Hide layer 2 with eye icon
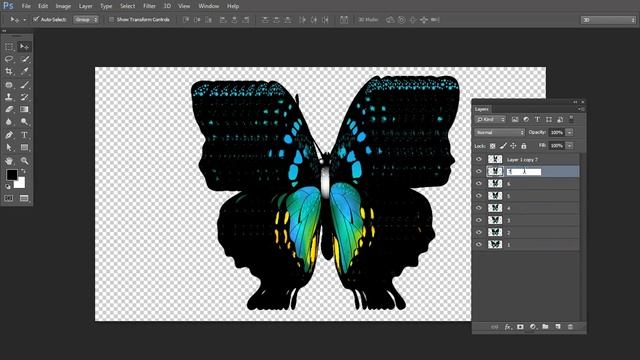 [479, 232]
